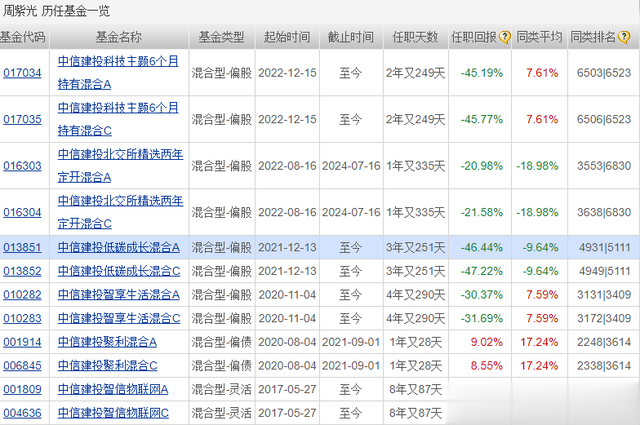The image size is (640, 425).
Task: Click the 基金代码 column header
Action: point(22,37)
